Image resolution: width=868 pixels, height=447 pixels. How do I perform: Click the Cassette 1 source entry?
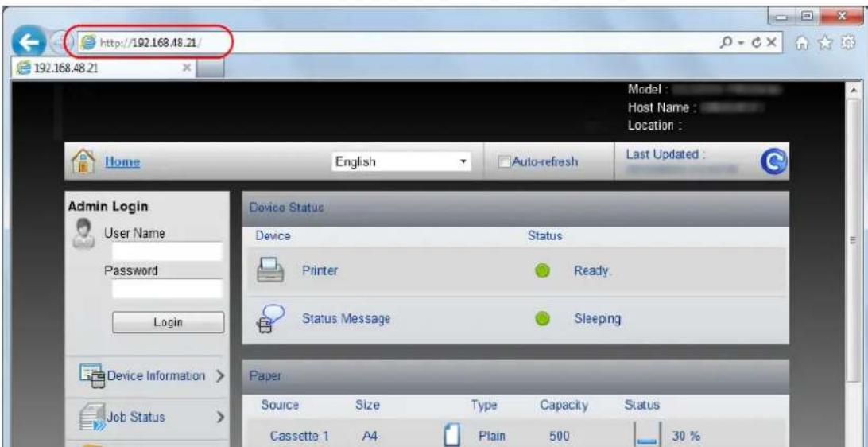[300, 437]
